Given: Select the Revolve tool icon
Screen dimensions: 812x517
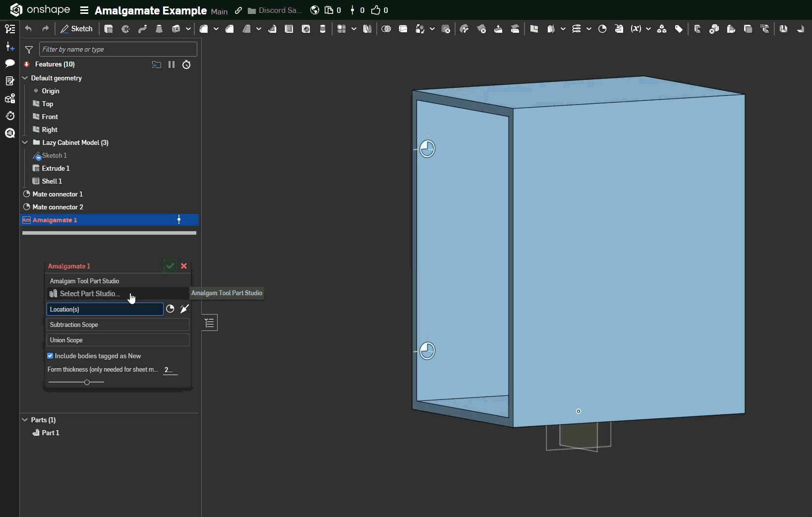Looking at the screenshot, I should (125, 29).
